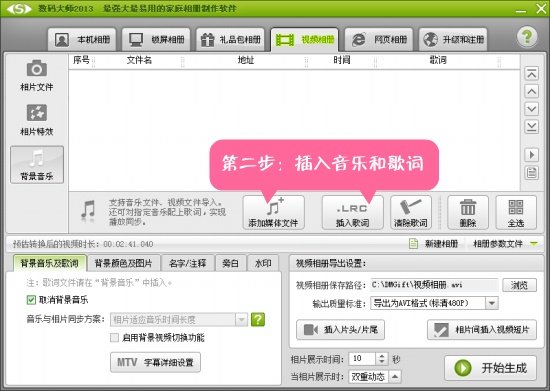Move selected item up one row
Screen dimensions: 550x391
[x=531, y=92]
